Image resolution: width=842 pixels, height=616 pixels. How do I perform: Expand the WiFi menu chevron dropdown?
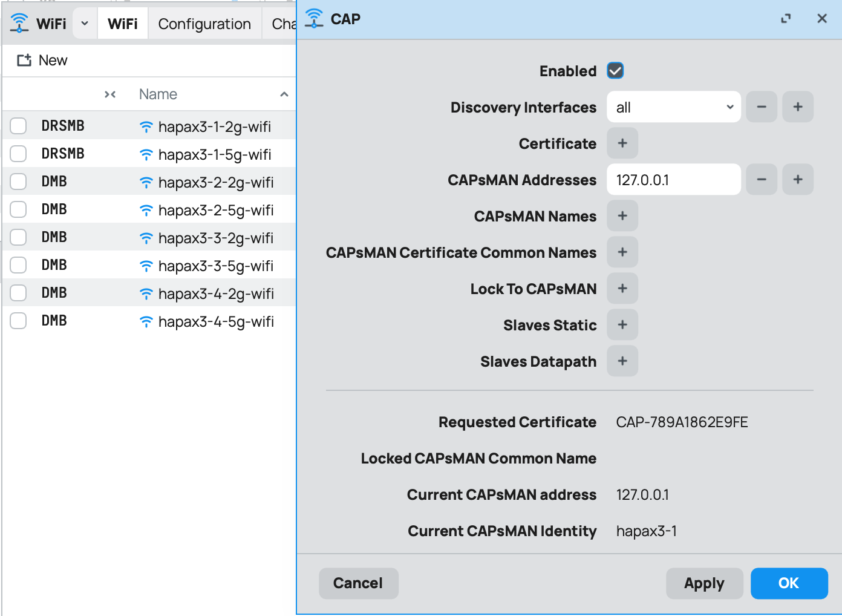pyautogui.click(x=85, y=24)
